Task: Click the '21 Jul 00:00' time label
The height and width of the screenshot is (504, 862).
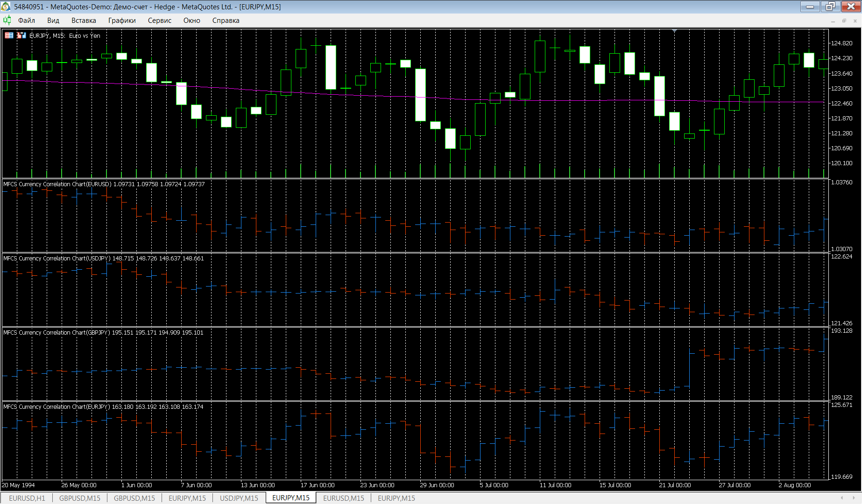Action: [675, 485]
